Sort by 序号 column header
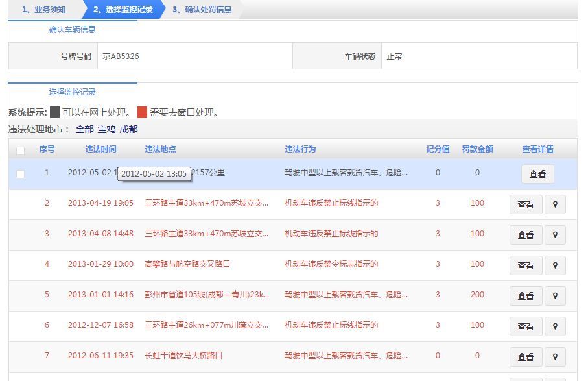The height and width of the screenshot is (381, 588). click(47, 149)
